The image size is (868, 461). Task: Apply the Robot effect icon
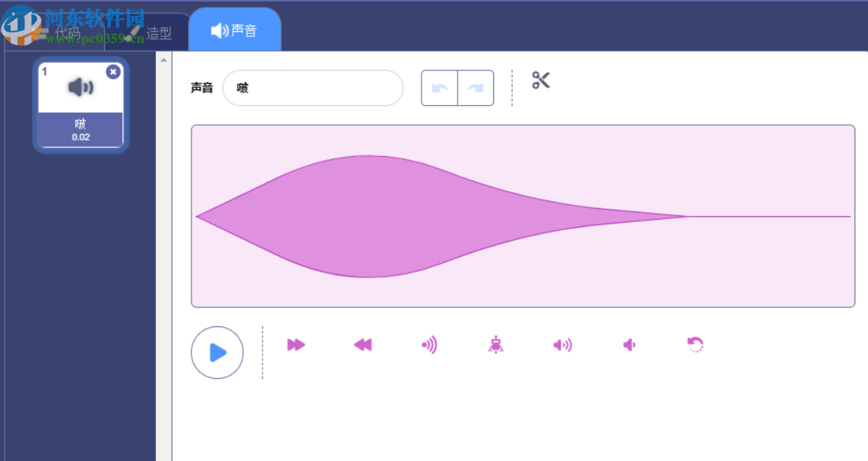[x=496, y=345]
